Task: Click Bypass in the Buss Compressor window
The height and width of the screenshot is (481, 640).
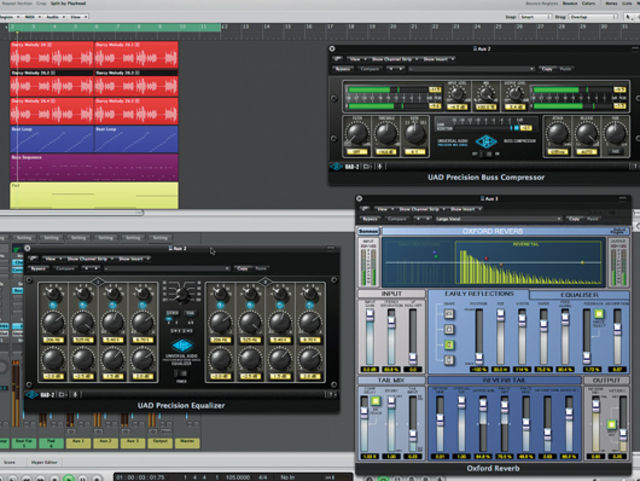Action: point(343,69)
